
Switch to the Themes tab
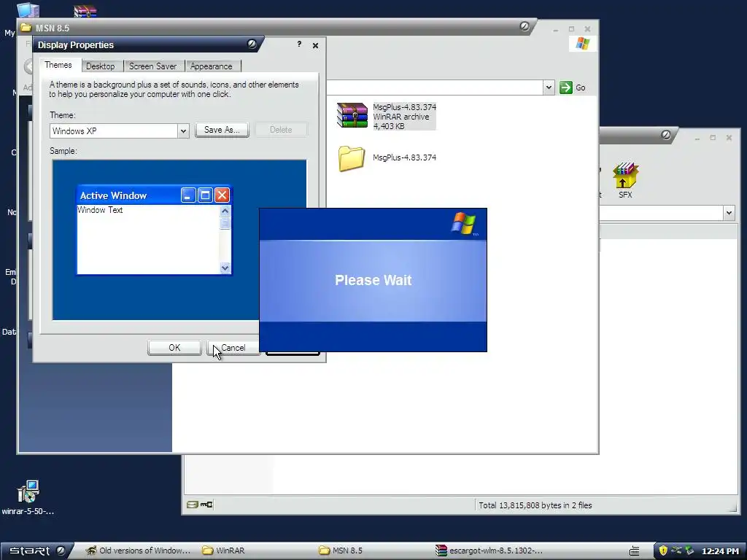pyautogui.click(x=58, y=65)
